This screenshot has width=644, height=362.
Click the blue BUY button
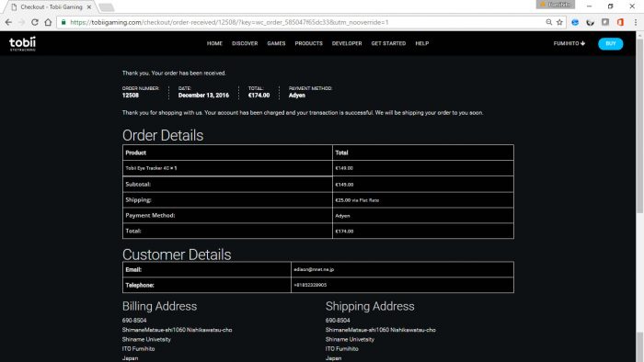pos(610,43)
